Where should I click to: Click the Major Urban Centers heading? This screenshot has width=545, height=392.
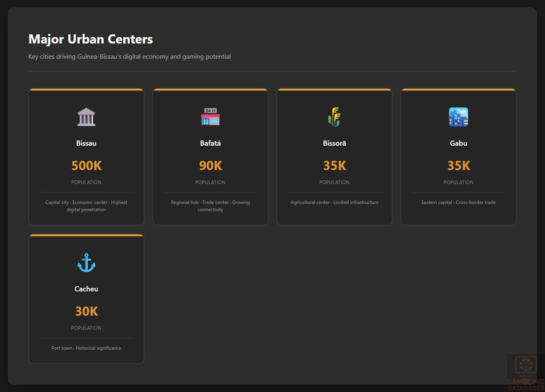pos(91,39)
